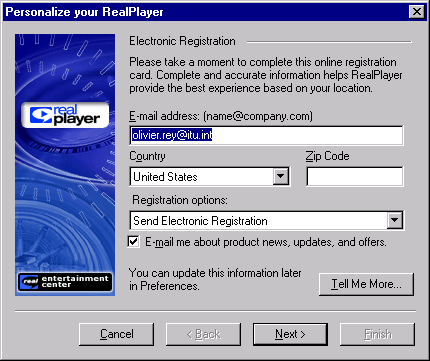Click the 'Zip Code' label
Image resolution: width=430 pixels, height=361 pixels.
click(x=328, y=156)
